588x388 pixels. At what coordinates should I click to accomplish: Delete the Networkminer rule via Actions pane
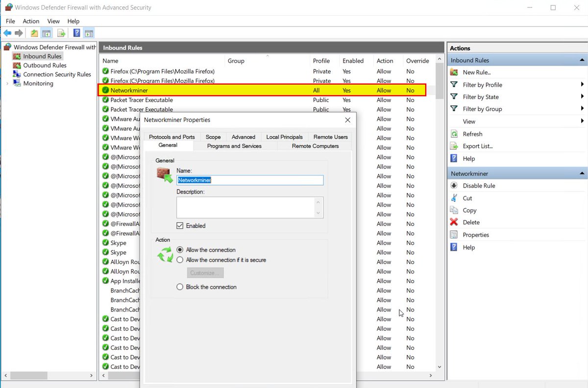pos(470,222)
